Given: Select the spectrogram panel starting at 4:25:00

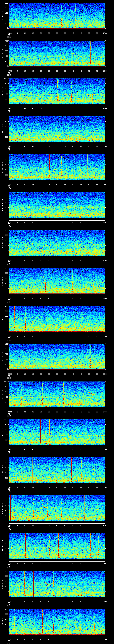Looking at the screenshot, I should point(57,356).
